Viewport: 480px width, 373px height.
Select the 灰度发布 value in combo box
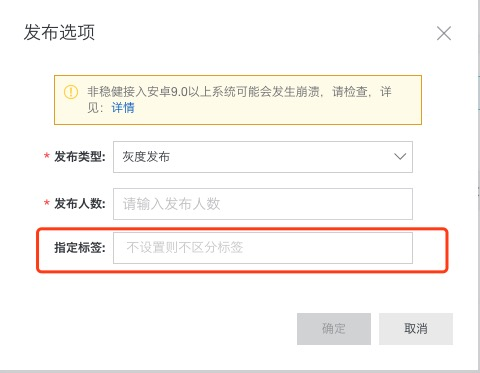coord(146,157)
